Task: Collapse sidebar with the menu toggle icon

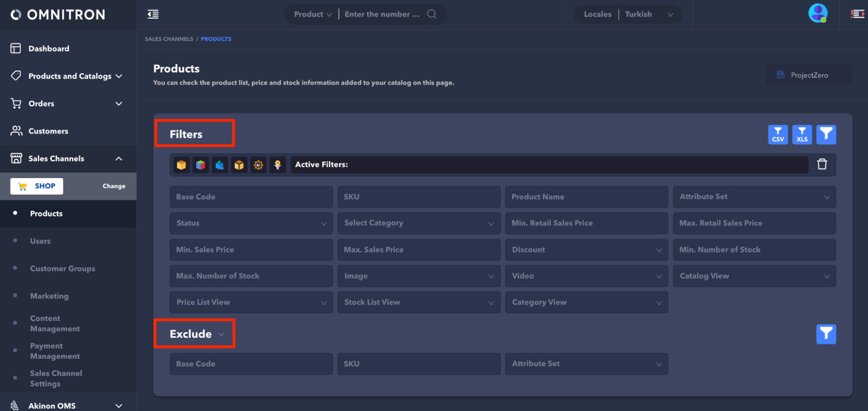Action: [x=153, y=14]
